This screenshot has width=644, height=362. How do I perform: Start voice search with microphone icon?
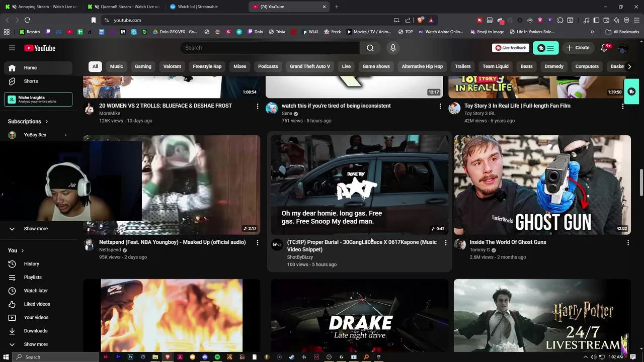(393, 48)
